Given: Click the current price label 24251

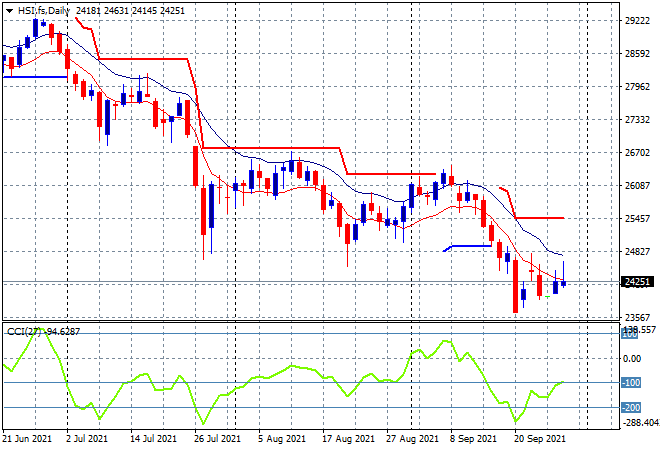Looking at the screenshot, I should click(638, 282).
